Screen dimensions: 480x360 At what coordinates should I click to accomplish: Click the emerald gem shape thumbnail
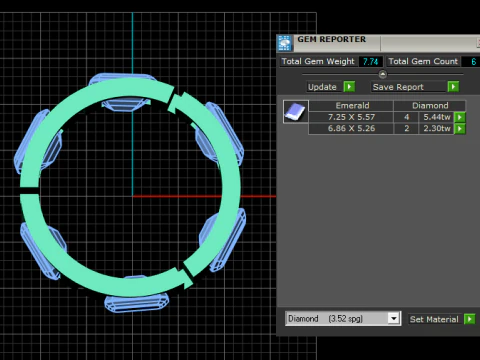point(296,112)
